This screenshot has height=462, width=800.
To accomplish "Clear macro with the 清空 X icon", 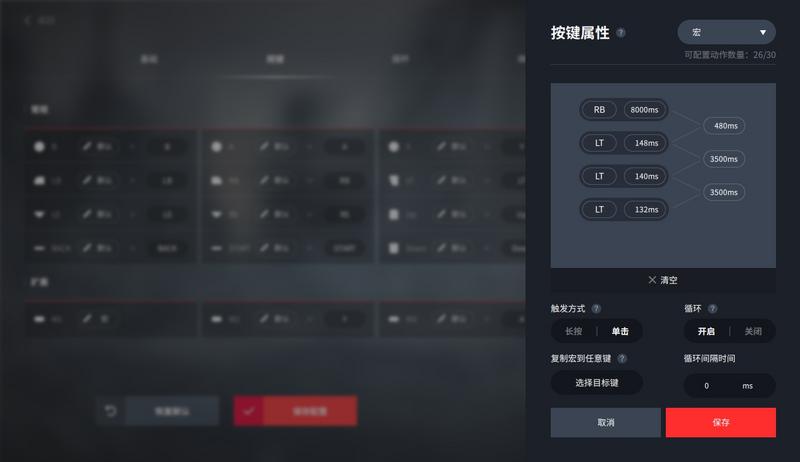I will click(652, 280).
